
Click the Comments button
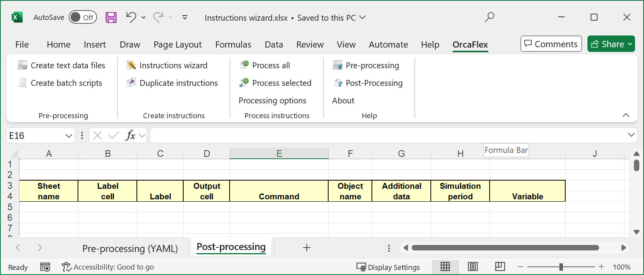[551, 44]
